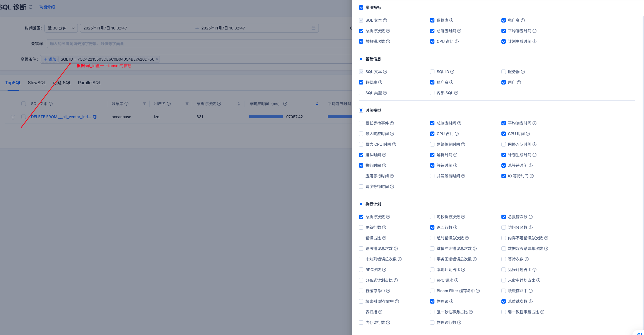The width and height of the screenshot is (644, 335).
Task: Copy the DELETE FROM SQL text
Action: click(x=95, y=117)
